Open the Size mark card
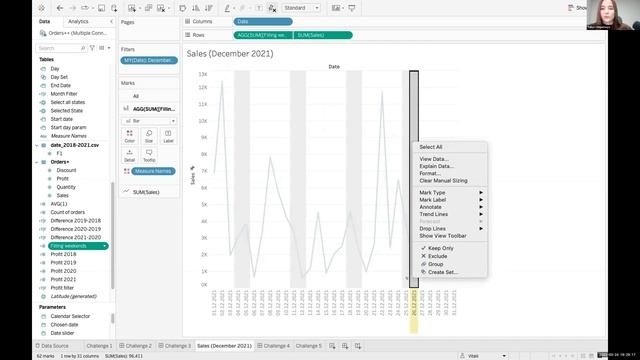Viewport: 640px width, 360px height. [x=149, y=136]
